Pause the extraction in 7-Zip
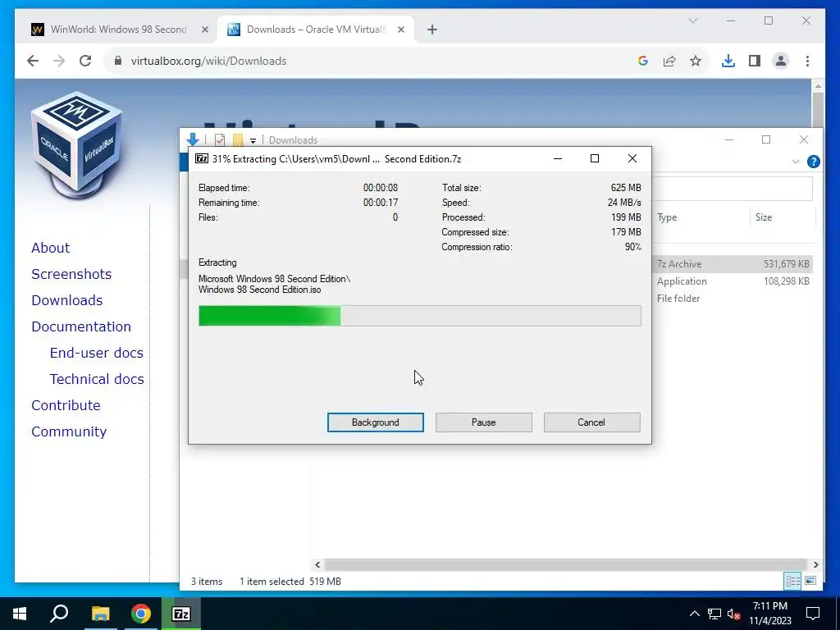 click(483, 422)
